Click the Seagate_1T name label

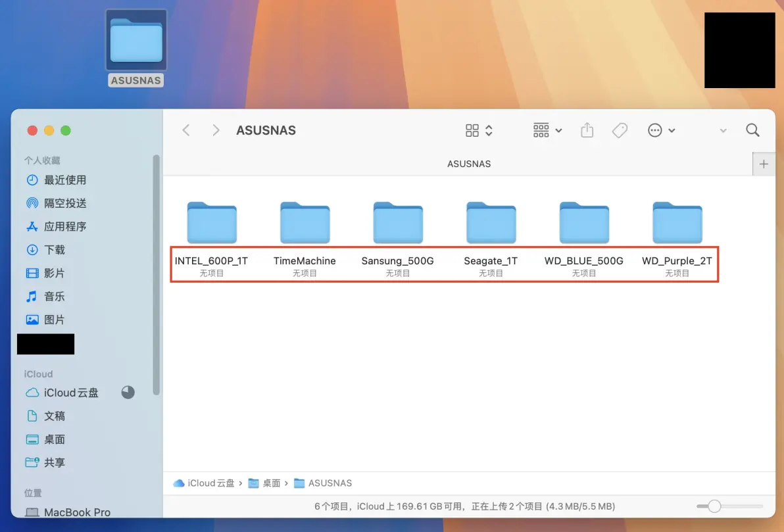tap(491, 261)
